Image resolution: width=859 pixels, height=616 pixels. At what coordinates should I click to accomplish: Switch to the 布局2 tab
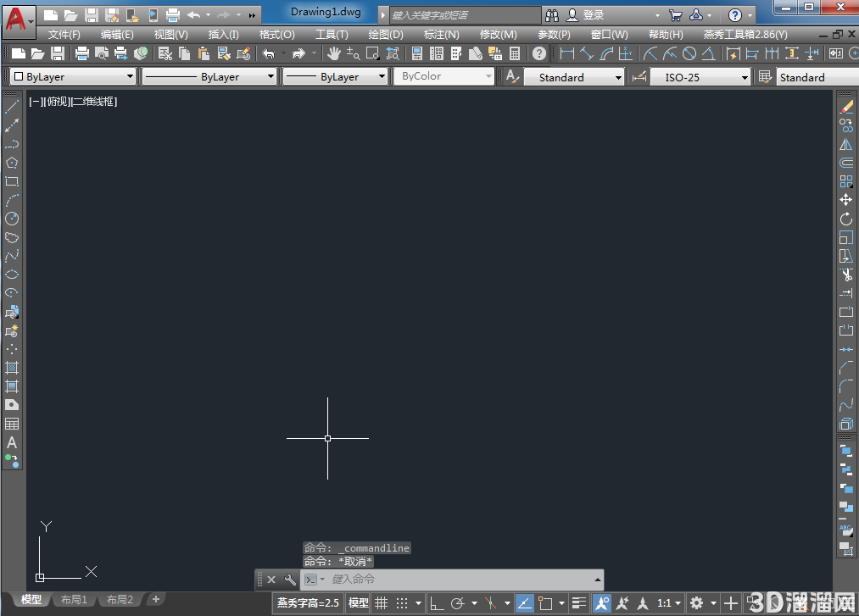pos(120,600)
